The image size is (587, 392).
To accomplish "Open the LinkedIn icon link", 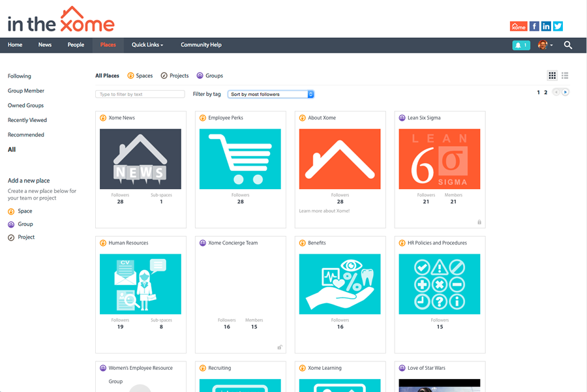I will pyautogui.click(x=546, y=26).
